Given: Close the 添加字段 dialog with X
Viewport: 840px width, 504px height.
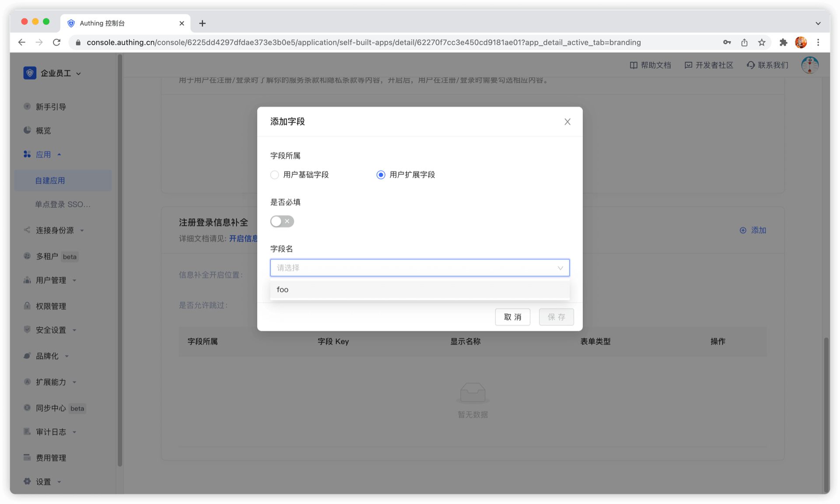Looking at the screenshot, I should pyautogui.click(x=567, y=122).
